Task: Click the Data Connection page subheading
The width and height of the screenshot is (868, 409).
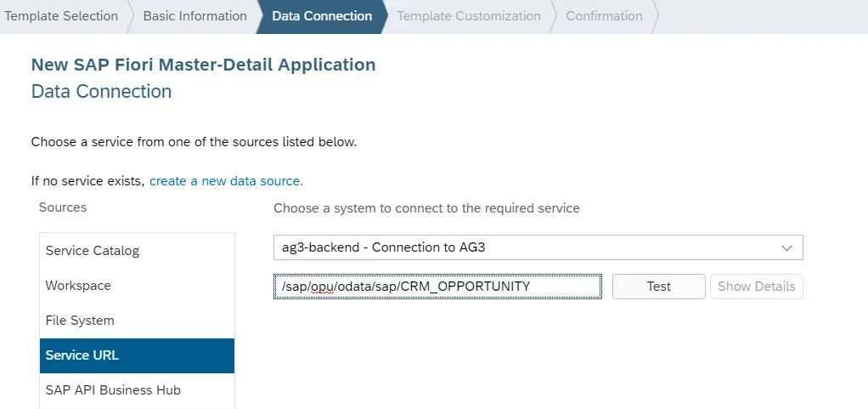Action: [x=101, y=91]
